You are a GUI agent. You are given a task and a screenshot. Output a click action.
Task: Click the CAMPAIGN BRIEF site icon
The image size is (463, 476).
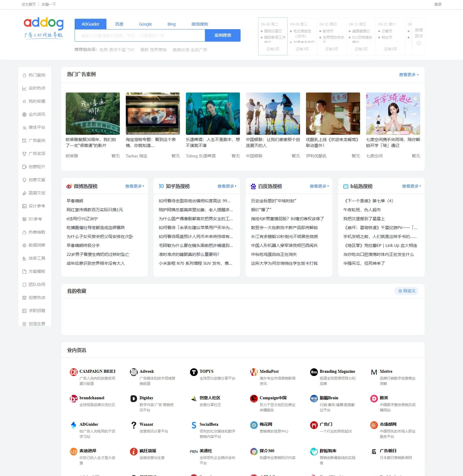coord(73,372)
